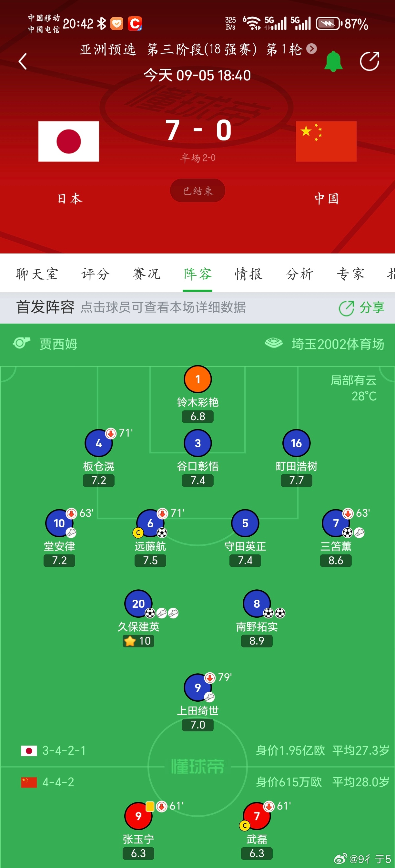Toggle the green match notification bell
Viewport: 395px width, 868px height.
point(333,61)
